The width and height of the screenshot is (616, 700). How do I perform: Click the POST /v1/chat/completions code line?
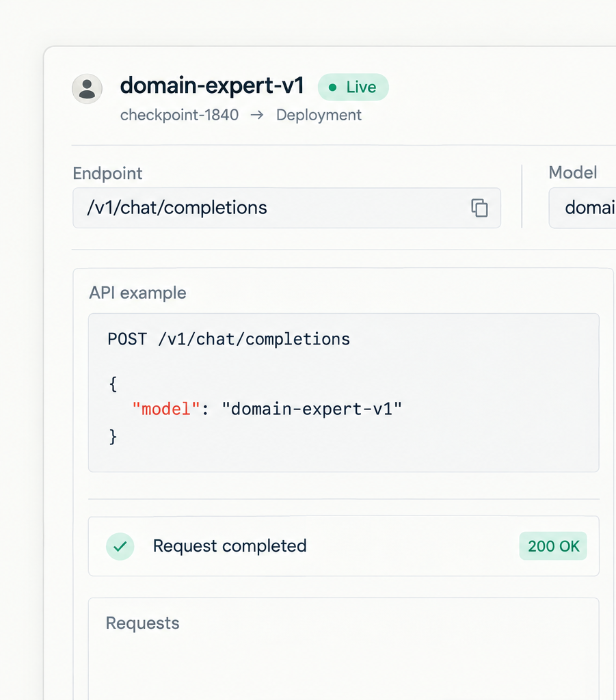coord(228,339)
